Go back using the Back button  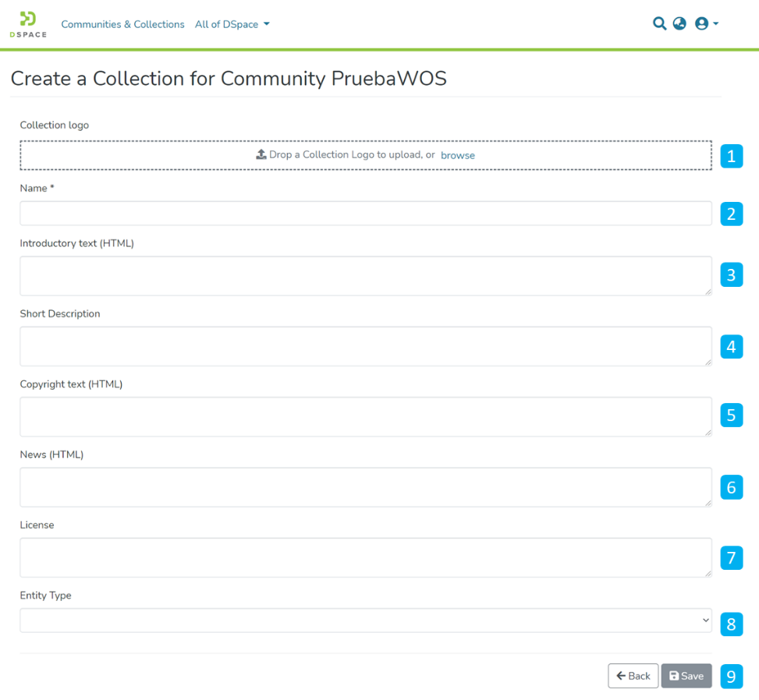pyautogui.click(x=633, y=676)
